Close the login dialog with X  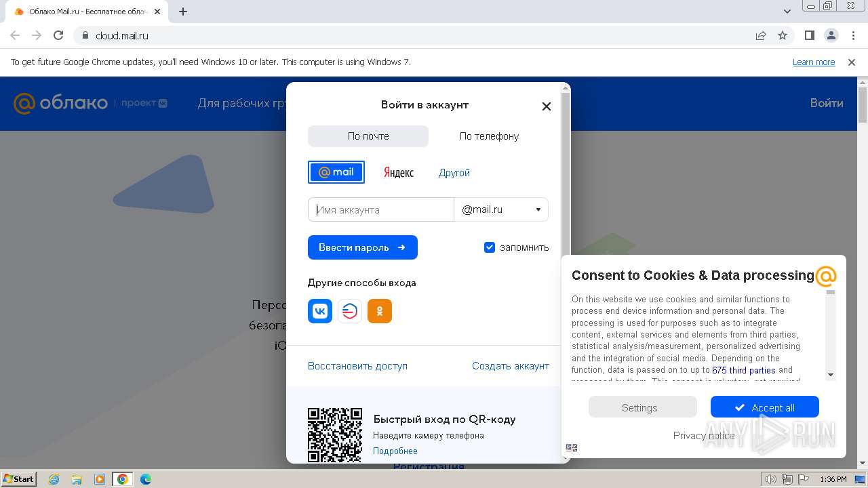[x=547, y=106]
